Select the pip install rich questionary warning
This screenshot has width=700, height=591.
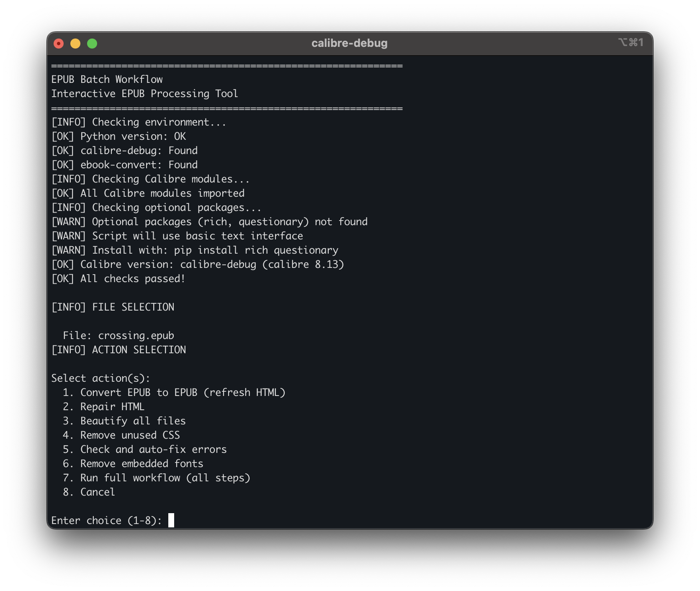click(195, 250)
